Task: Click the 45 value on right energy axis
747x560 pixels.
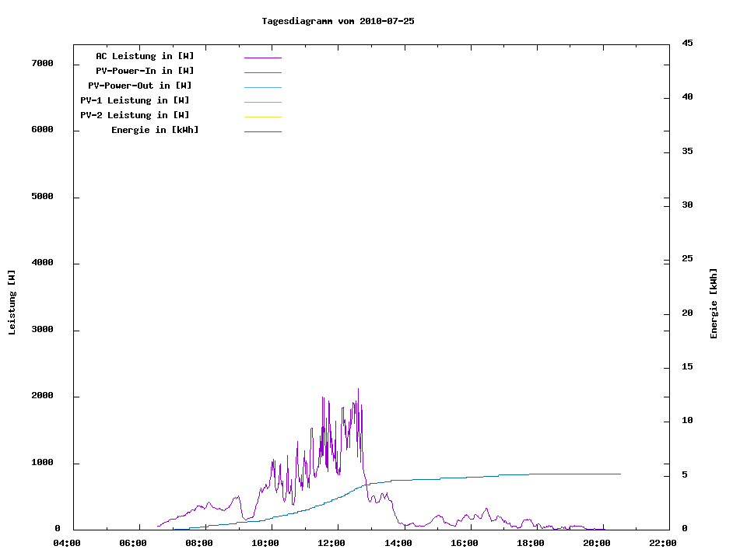Action: click(687, 43)
